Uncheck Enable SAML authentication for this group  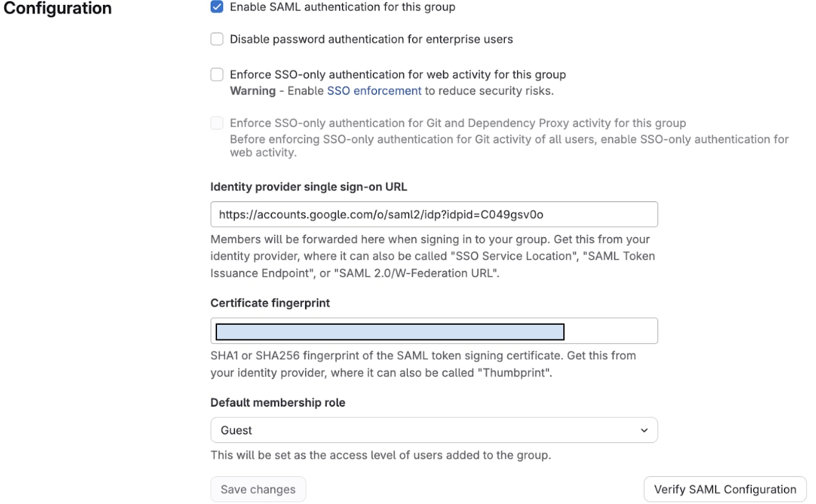click(x=217, y=7)
